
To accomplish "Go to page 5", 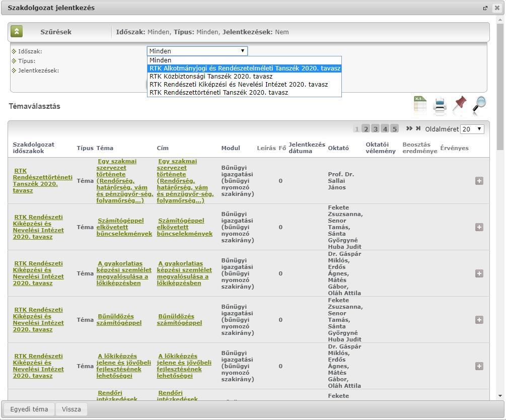I will point(394,129).
